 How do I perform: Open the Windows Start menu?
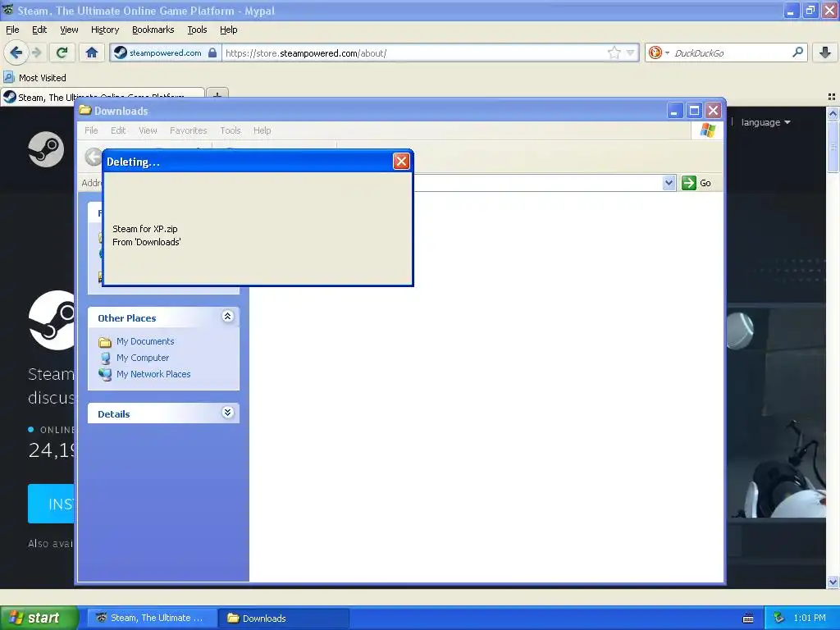[x=39, y=618]
